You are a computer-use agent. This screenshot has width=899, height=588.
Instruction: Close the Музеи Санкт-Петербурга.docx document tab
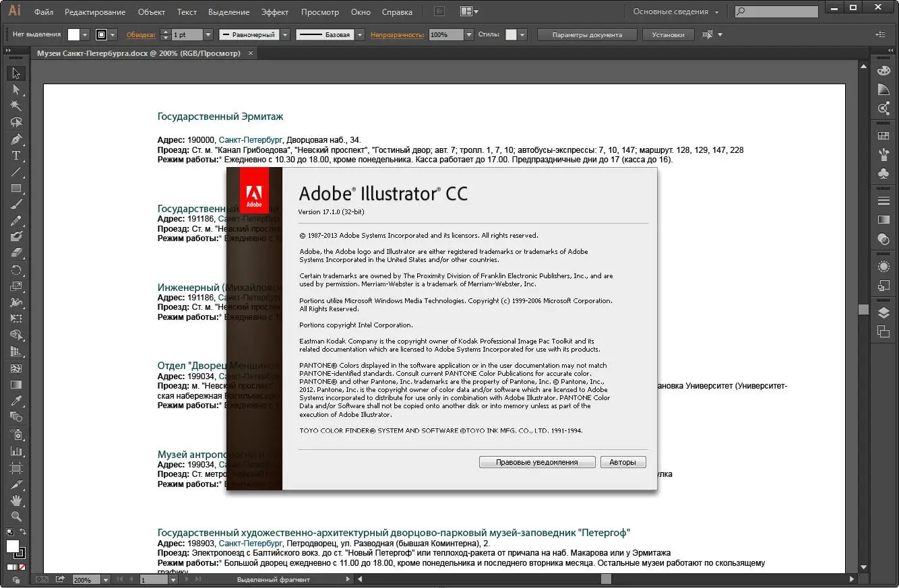point(251,53)
